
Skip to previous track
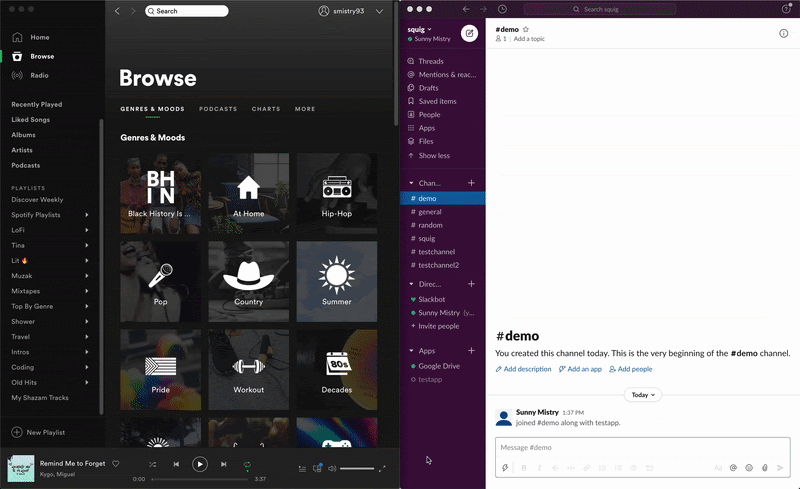(176, 464)
